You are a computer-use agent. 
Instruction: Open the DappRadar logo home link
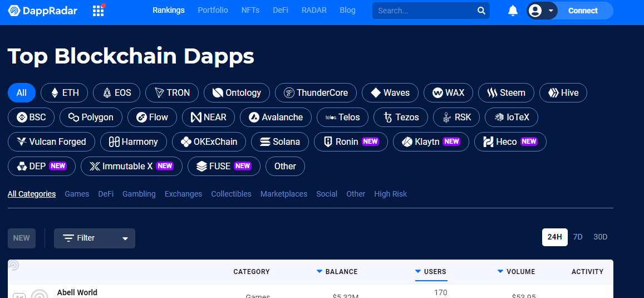(x=43, y=11)
